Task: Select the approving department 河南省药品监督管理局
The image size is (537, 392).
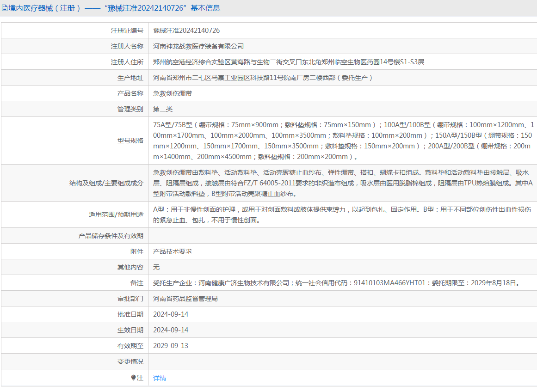Action: 185,299
